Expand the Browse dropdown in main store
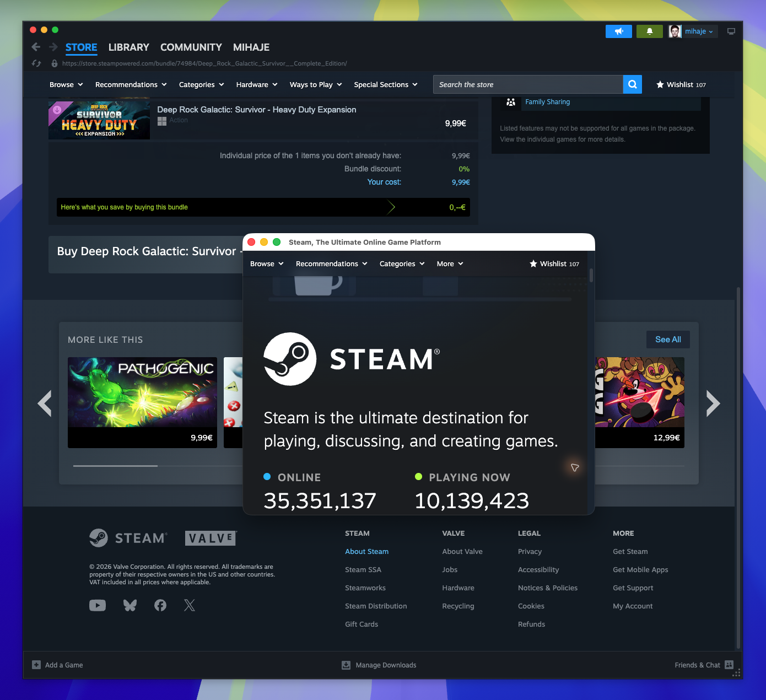766x700 pixels. tap(66, 85)
